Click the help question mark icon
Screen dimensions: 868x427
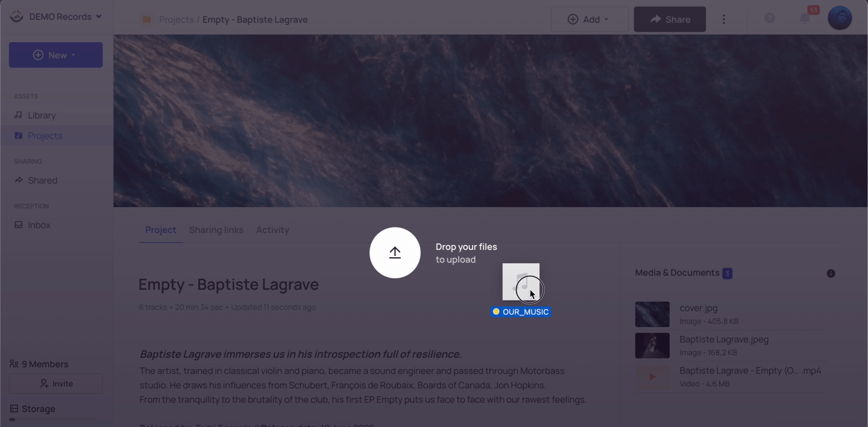pyautogui.click(x=770, y=18)
